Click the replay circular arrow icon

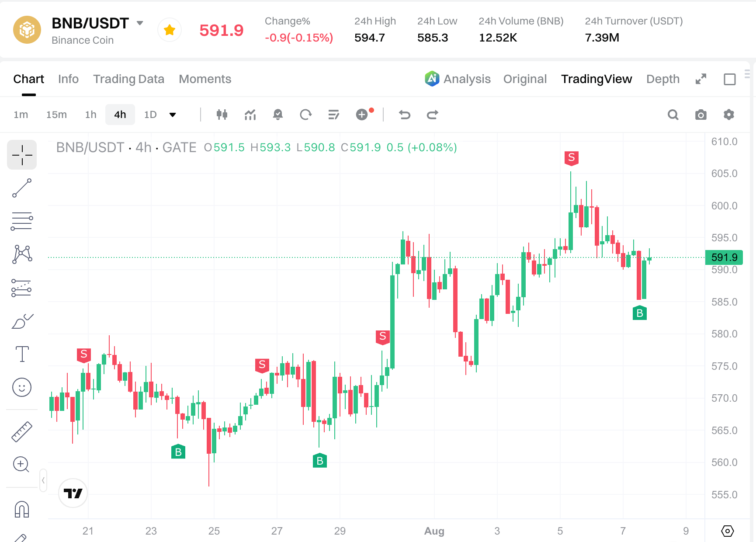[x=306, y=115]
